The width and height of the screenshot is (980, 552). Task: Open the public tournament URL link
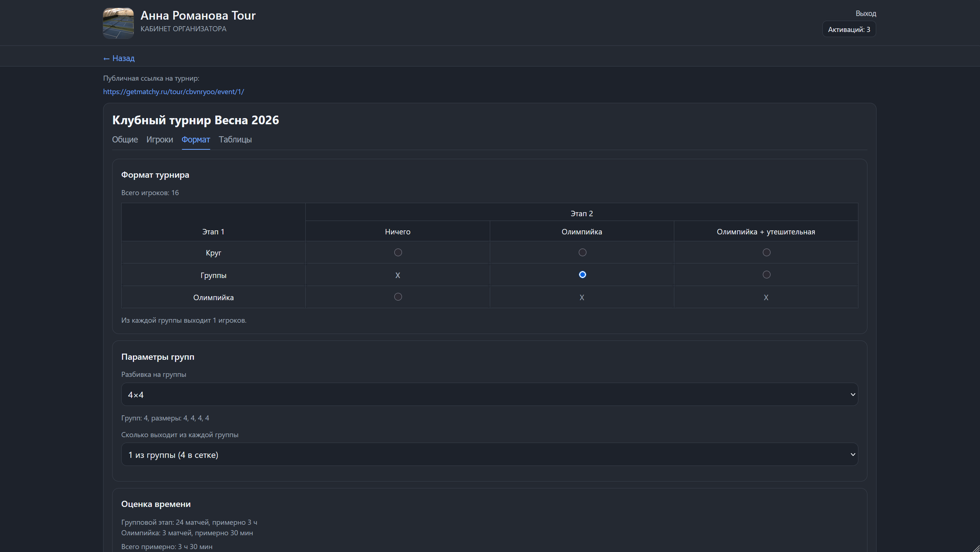pos(174,92)
